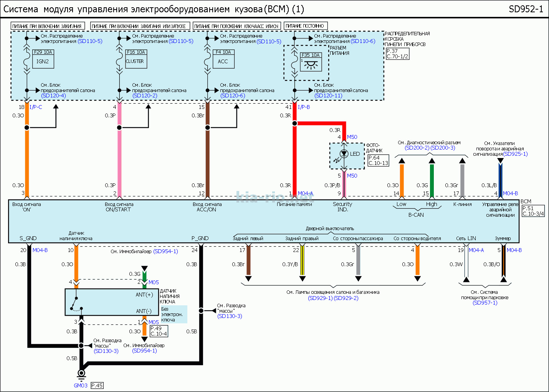The height and width of the screenshot is (392, 549).
Task: Open the SD120-6 fuse block link
Action: [x=233, y=96]
